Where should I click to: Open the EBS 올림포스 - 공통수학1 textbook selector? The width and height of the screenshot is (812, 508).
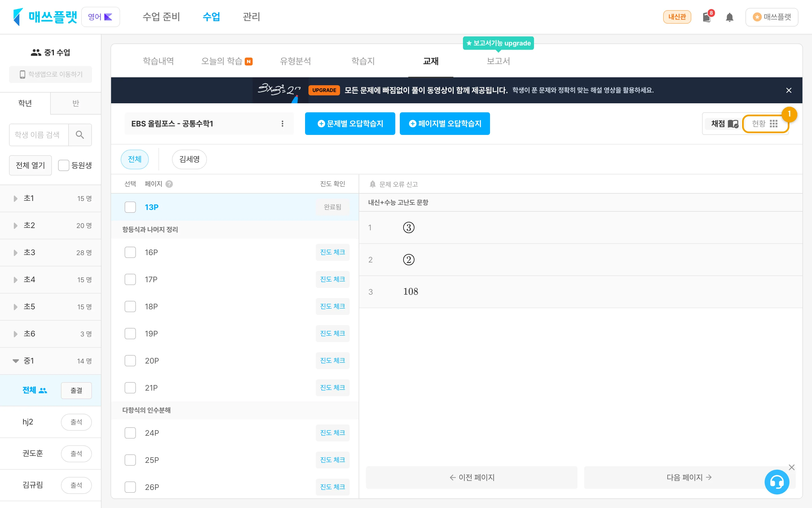tap(209, 124)
